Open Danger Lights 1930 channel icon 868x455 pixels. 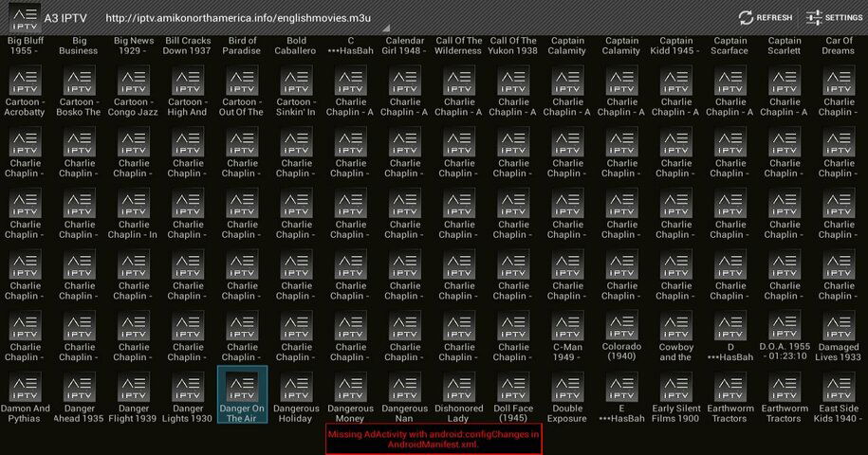tap(188, 388)
